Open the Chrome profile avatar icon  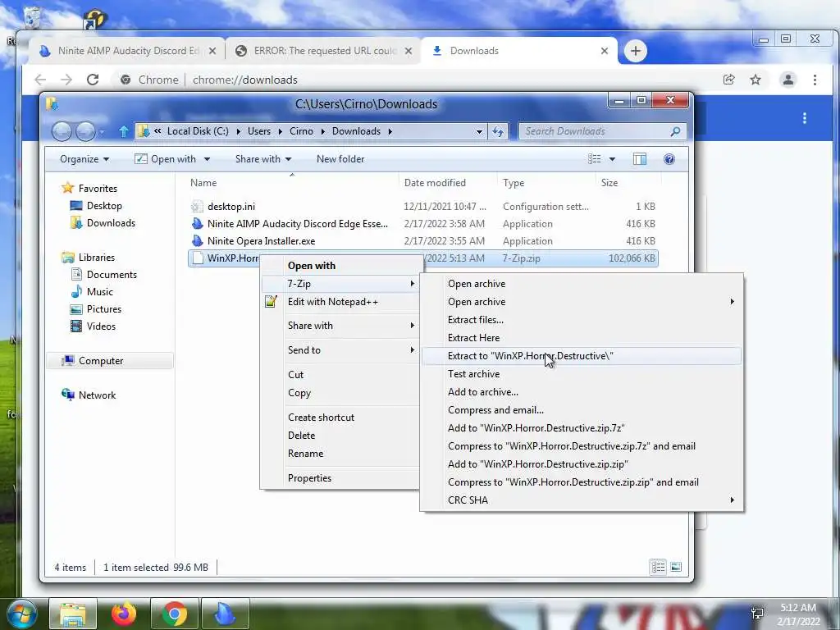click(788, 80)
